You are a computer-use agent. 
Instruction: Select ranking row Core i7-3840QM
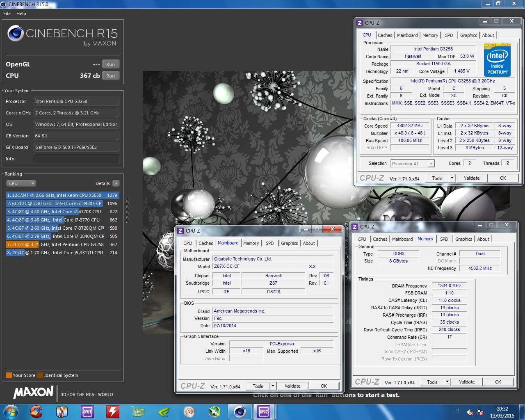[x=62, y=236]
